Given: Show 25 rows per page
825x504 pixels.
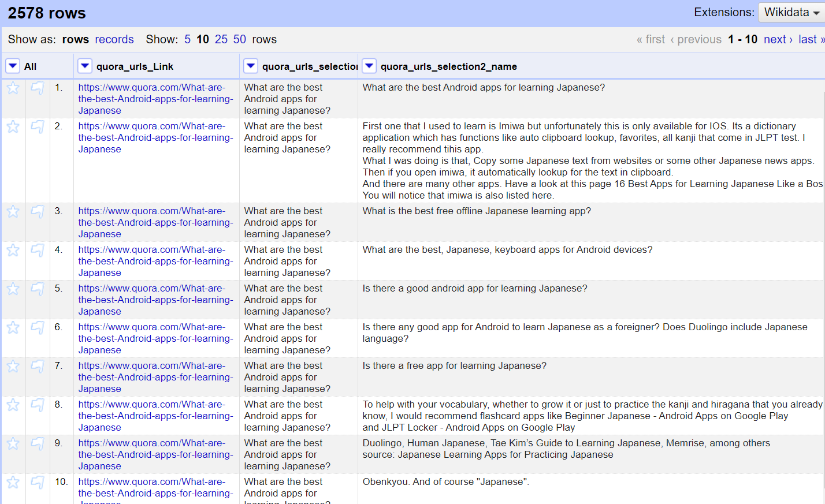Looking at the screenshot, I should [221, 39].
